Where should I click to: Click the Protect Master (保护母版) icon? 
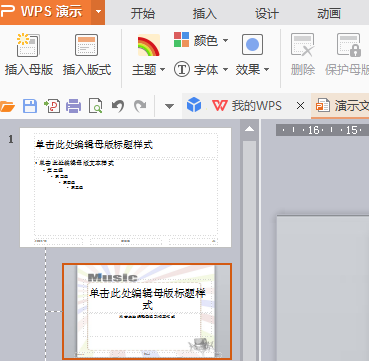[x=349, y=44]
